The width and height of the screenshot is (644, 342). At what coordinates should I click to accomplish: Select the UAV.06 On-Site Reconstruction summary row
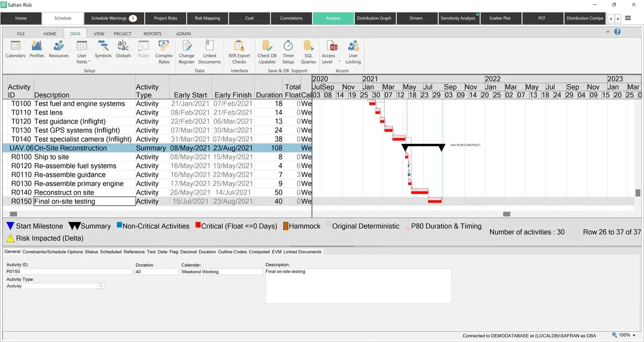pos(157,148)
